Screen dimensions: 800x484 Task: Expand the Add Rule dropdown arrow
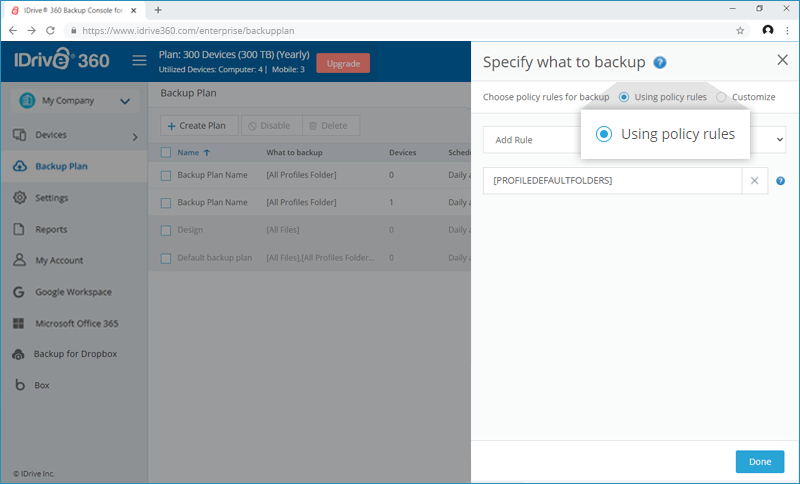780,140
